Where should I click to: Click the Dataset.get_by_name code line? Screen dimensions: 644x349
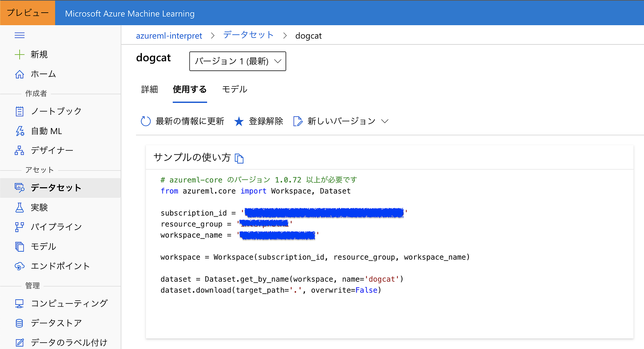coord(282,279)
